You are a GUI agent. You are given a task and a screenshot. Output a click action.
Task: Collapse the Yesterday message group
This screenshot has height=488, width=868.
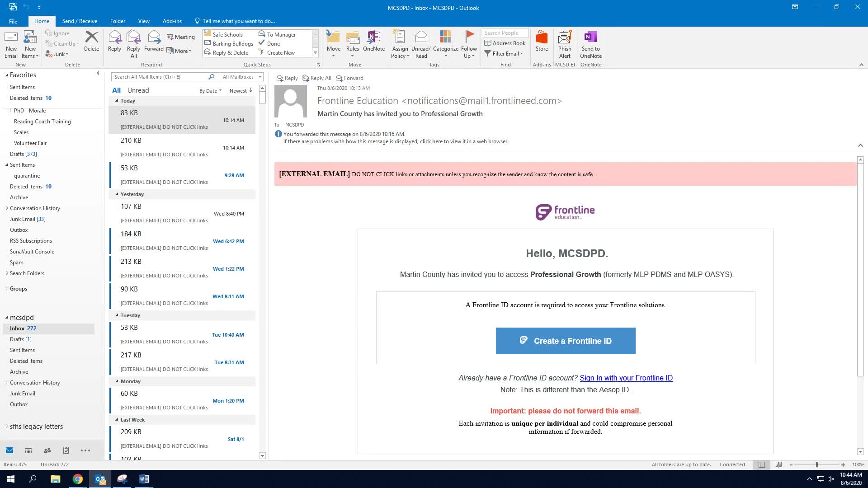pyautogui.click(x=117, y=194)
